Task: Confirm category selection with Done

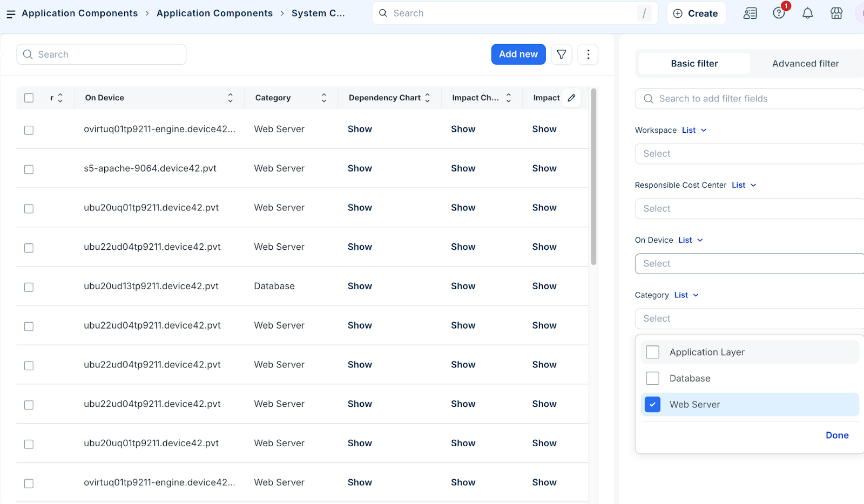Action: [837, 435]
